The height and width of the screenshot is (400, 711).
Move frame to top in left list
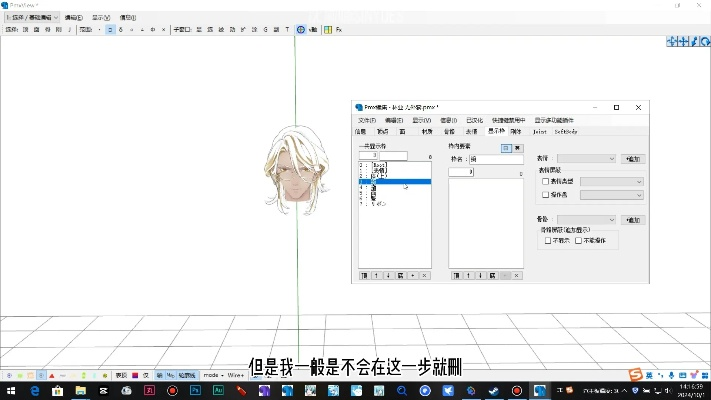pyautogui.click(x=364, y=274)
